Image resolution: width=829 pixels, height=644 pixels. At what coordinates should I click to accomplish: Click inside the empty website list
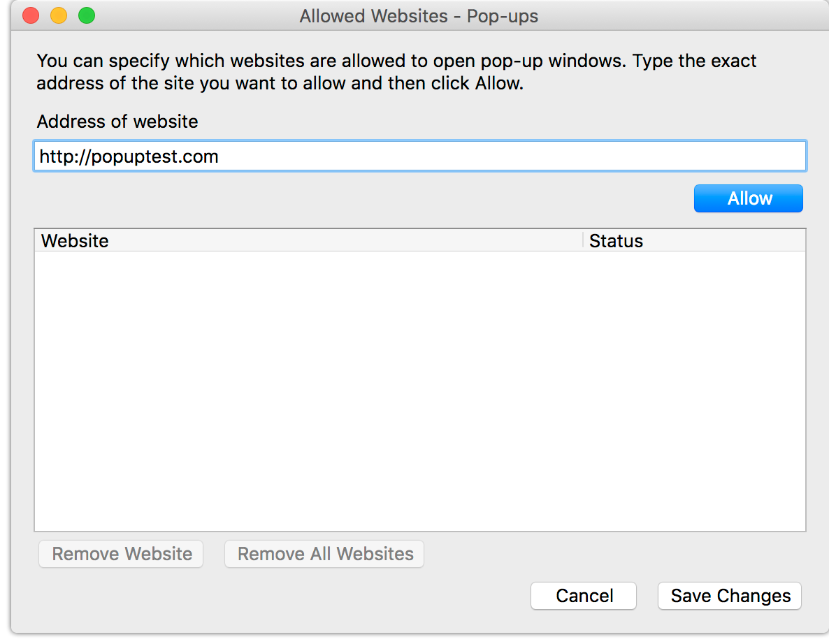coord(419,391)
